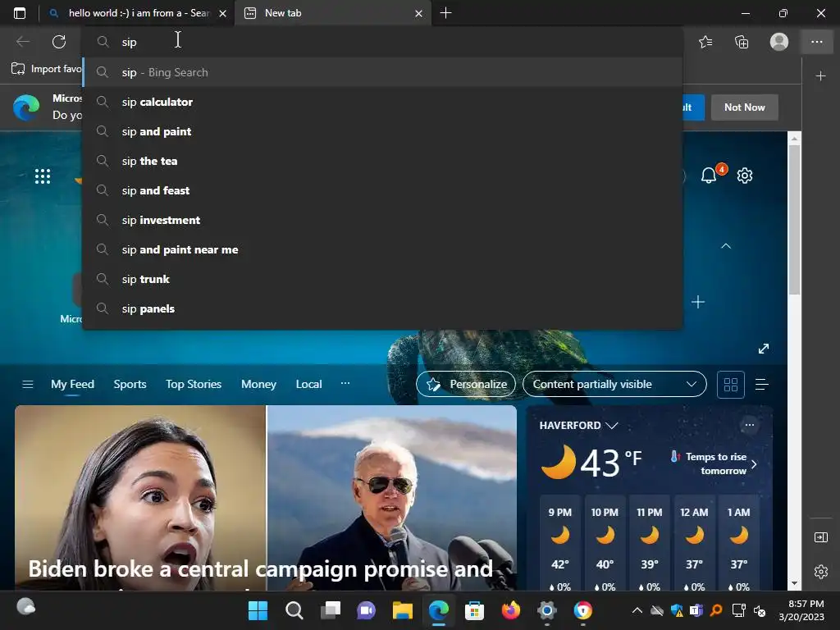This screenshot has width=840, height=630.
Task: Open the feed hamburger menu
Action: [28, 384]
